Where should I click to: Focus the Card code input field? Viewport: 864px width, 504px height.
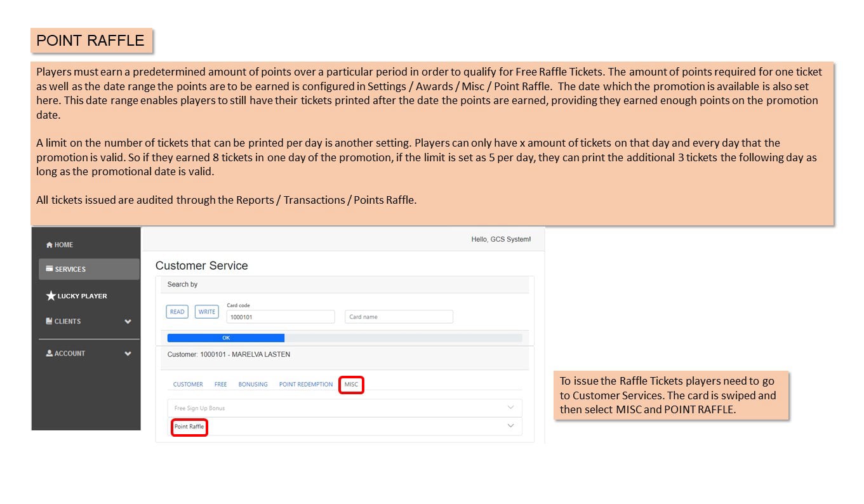click(x=281, y=317)
